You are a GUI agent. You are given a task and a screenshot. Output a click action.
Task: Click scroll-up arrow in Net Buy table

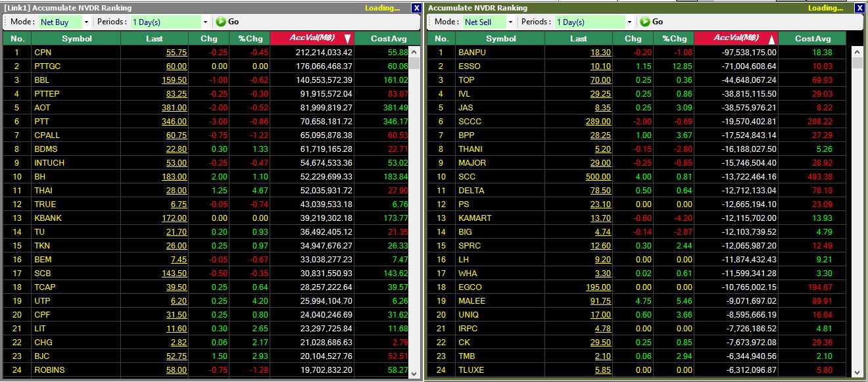click(x=415, y=51)
